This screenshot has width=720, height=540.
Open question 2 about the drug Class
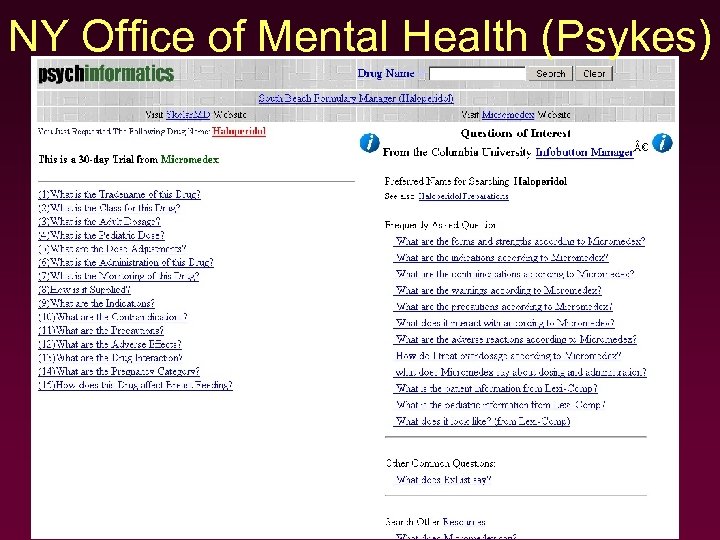(x=109, y=208)
